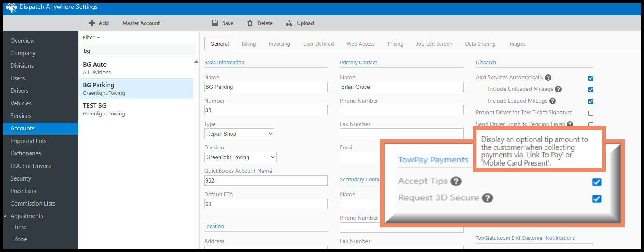Open Commission Lists in the sidebar
Screen dimensions: 644x252
click(41, 204)
